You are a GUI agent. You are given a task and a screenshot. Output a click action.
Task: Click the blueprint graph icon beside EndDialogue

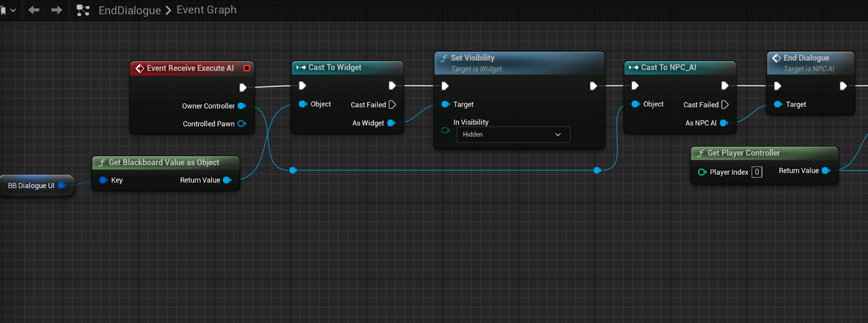tap(83, 10)
